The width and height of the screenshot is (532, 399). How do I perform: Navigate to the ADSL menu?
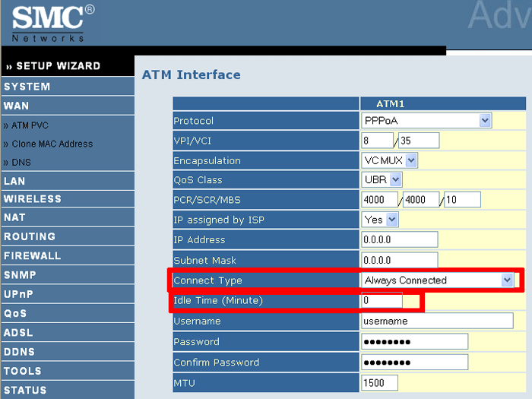[18, 333]
